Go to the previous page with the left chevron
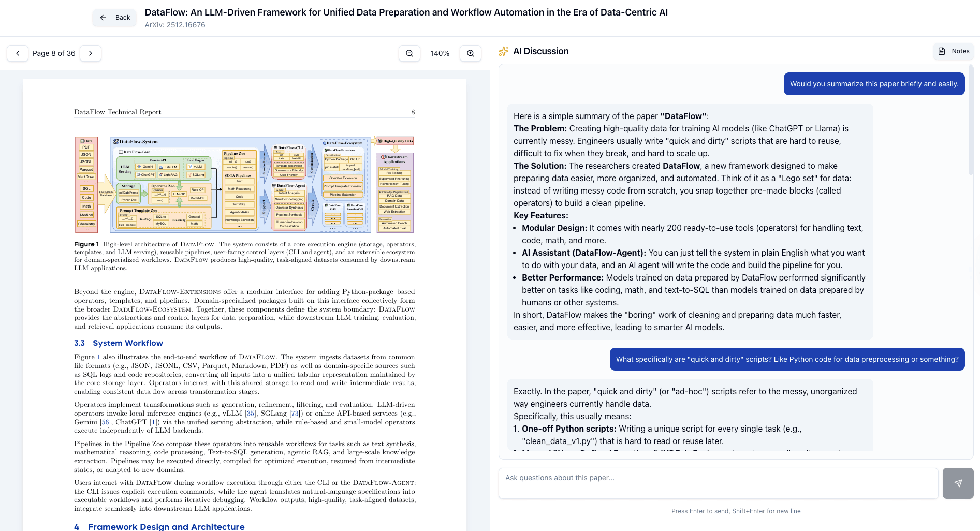The image size is (980, 531). (x=17, y=53)
